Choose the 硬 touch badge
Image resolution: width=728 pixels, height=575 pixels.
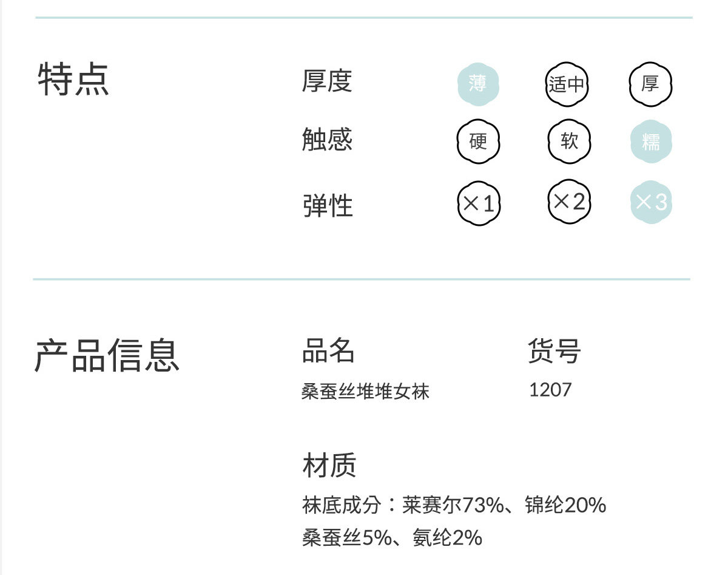point(478,142)
